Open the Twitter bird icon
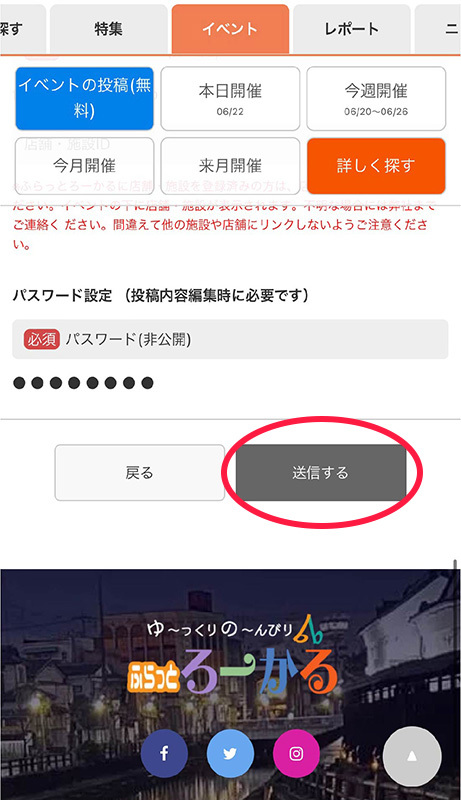Image resolution: width=461 pixels, height=800 pixels. [x=230, y=753]
